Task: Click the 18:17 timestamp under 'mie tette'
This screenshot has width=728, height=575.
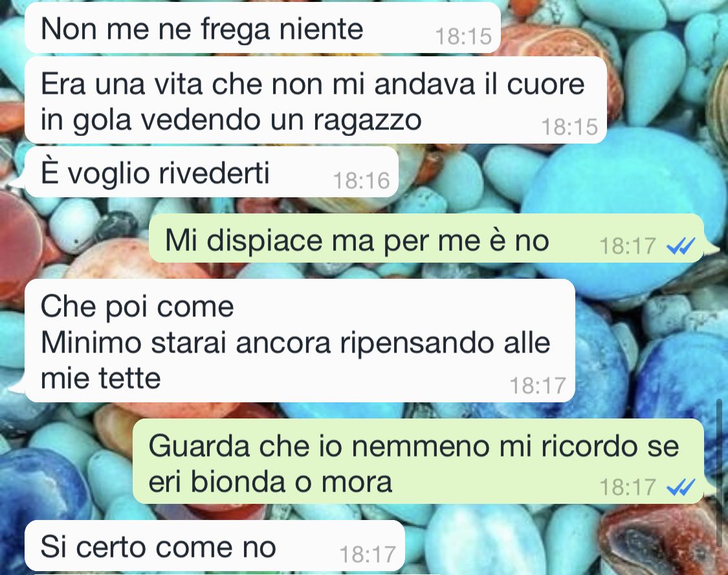Action: pos(538,385)
